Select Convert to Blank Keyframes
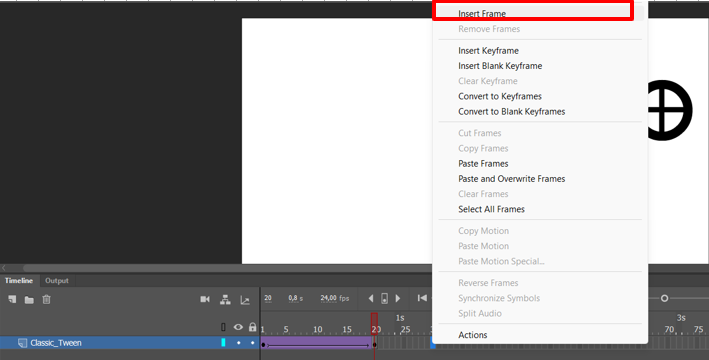 point(512,112)
